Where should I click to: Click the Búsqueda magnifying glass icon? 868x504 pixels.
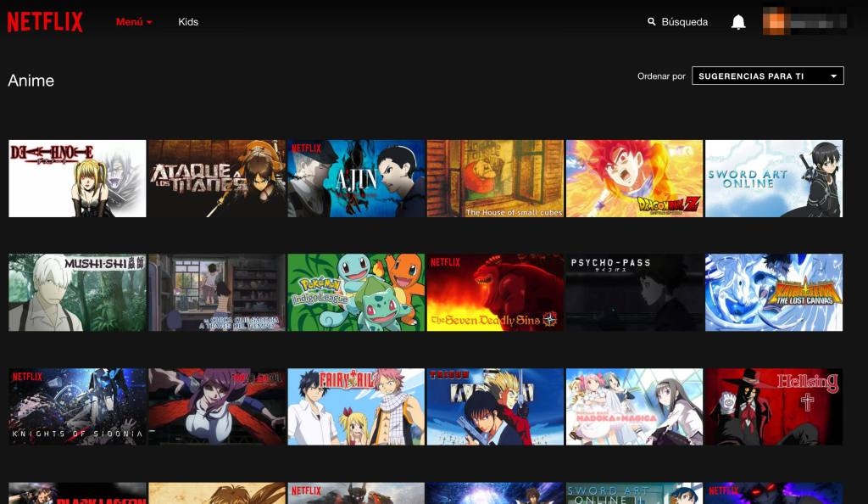tap(651, 22)
